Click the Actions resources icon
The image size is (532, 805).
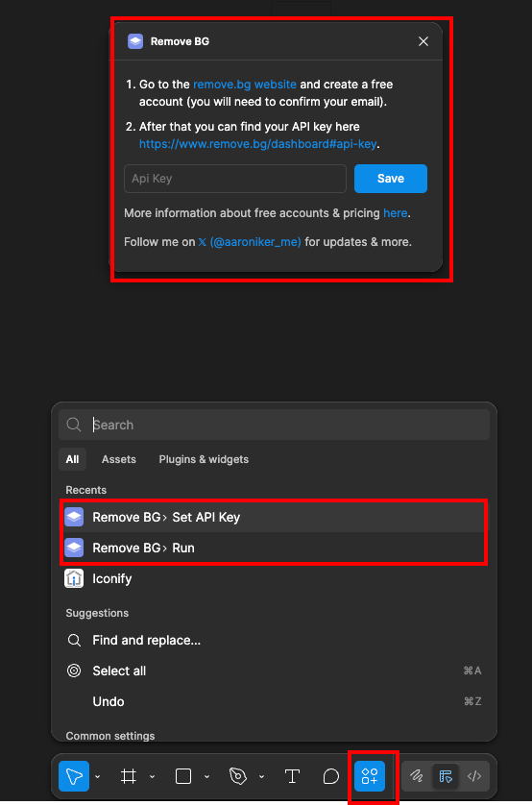click(x=370, y=776)
